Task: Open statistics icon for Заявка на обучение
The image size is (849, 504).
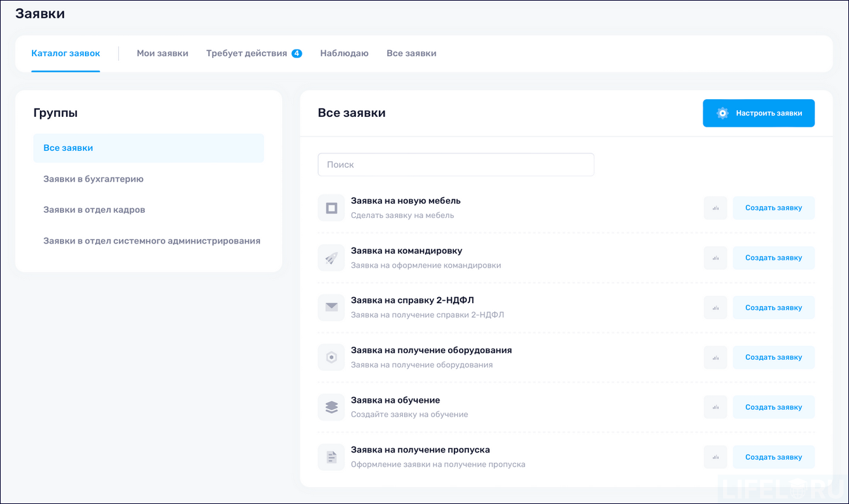Action: coord(715,407)
